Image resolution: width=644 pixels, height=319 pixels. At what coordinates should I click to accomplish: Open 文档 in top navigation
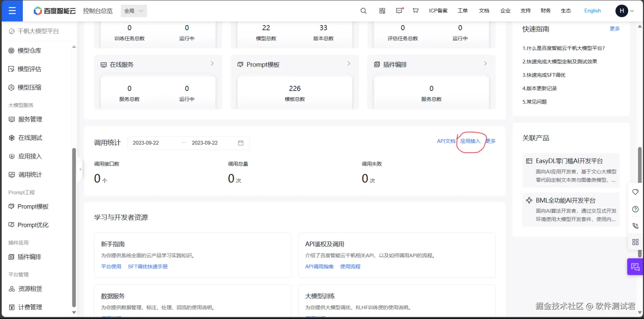(484, 11)
